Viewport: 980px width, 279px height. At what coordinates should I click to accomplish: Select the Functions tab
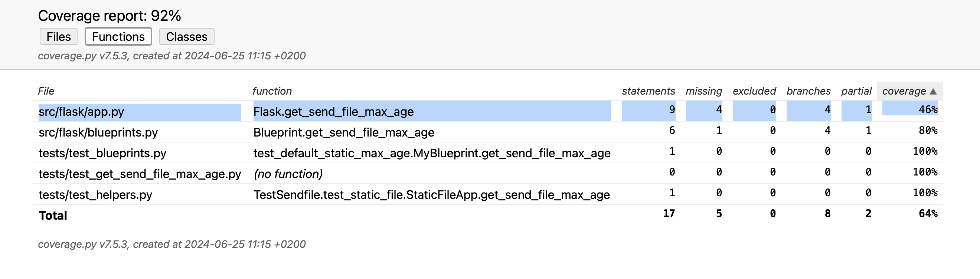point(118,36)
